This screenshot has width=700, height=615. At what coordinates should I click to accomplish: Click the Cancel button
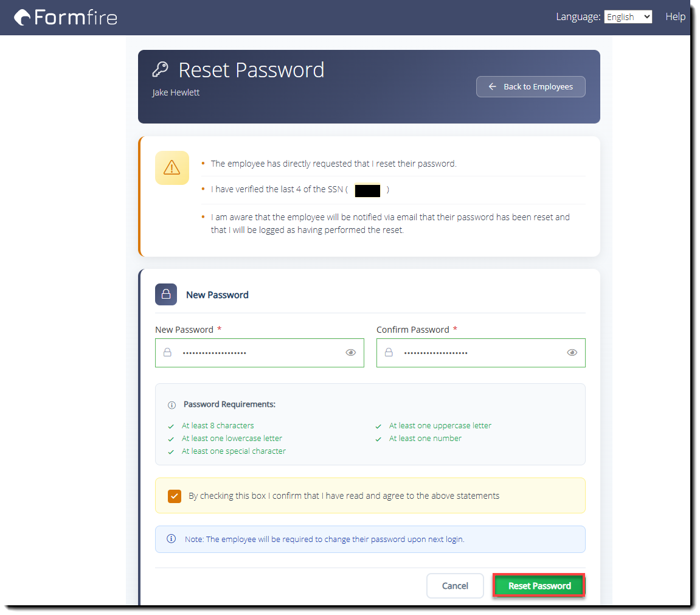(x=455, y=586)
